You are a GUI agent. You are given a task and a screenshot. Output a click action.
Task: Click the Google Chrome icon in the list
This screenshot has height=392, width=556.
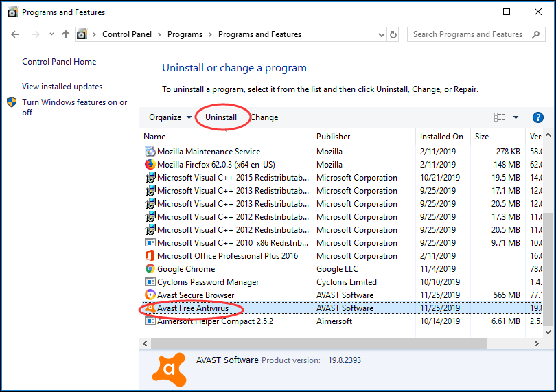point(150,269)
